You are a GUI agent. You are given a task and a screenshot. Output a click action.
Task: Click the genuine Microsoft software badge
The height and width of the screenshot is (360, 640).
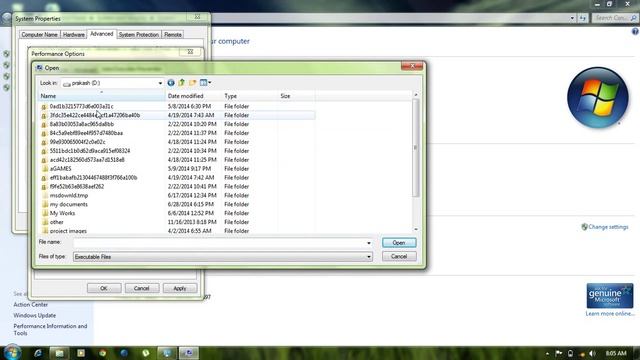pyautogui.click(x=610, y=296)
